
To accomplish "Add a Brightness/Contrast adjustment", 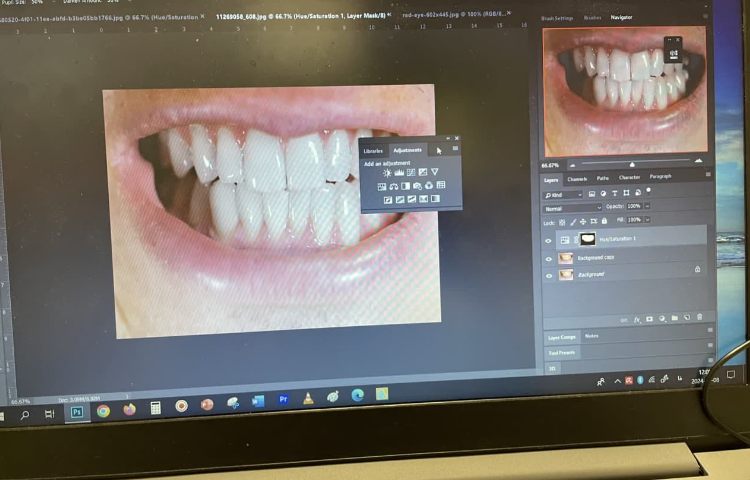I will click(x=387, y=173).
